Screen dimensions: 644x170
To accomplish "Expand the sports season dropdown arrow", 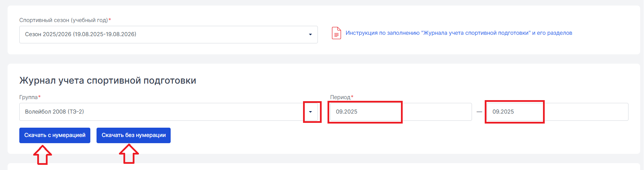I will (x=310, y=34).
